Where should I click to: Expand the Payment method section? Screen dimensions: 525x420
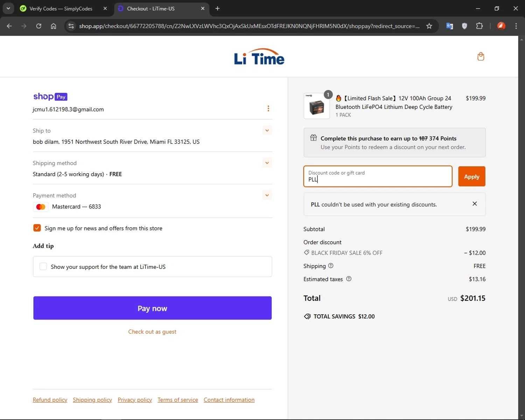point(267,195)
